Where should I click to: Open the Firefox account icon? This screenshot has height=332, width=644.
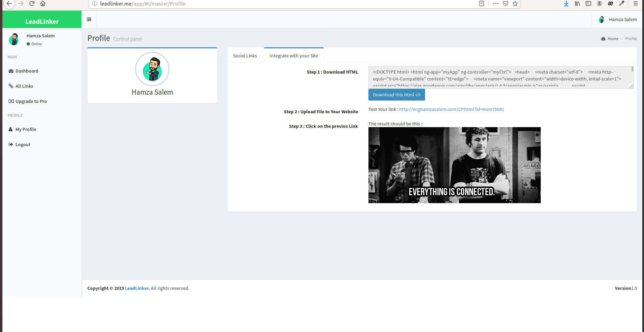pyautogui.click(x=599, y=3)
